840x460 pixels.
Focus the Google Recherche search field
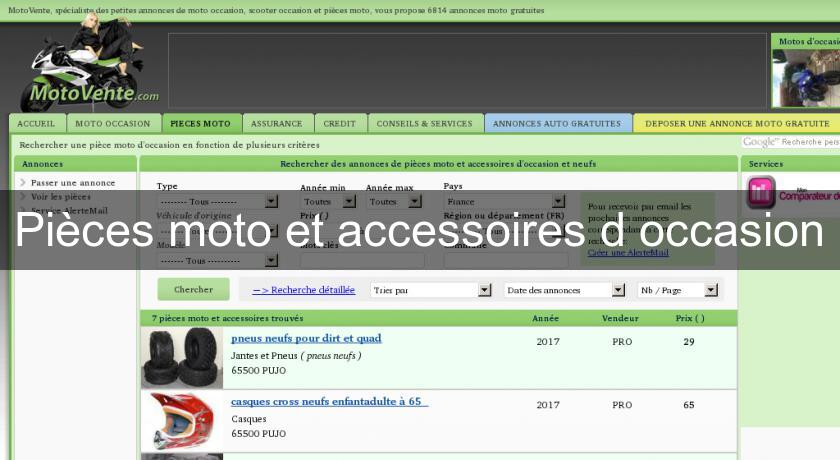[791, 142]
